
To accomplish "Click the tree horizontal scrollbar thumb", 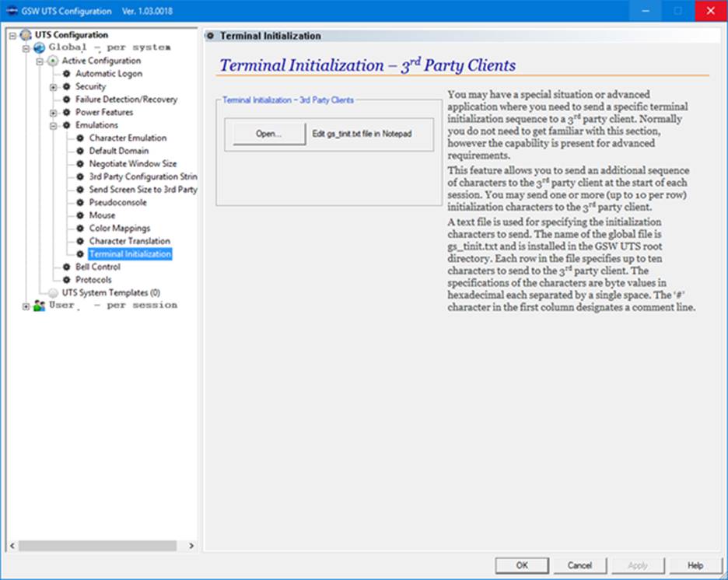I will (97, 546).
